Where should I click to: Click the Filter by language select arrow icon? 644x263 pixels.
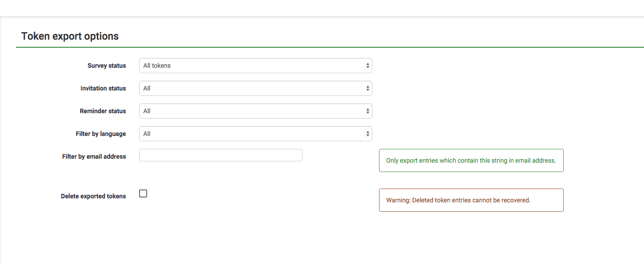tap(367, 134)
